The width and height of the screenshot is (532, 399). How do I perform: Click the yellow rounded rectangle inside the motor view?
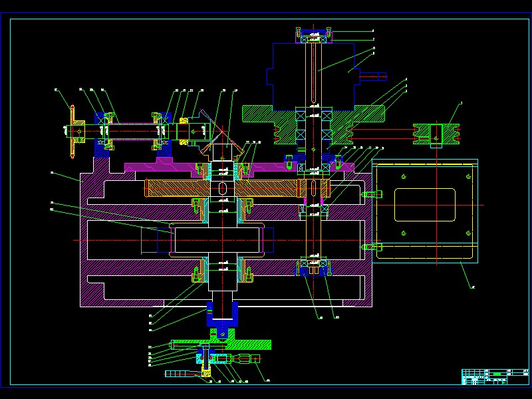pyautogui.click(x=425, y=205)
